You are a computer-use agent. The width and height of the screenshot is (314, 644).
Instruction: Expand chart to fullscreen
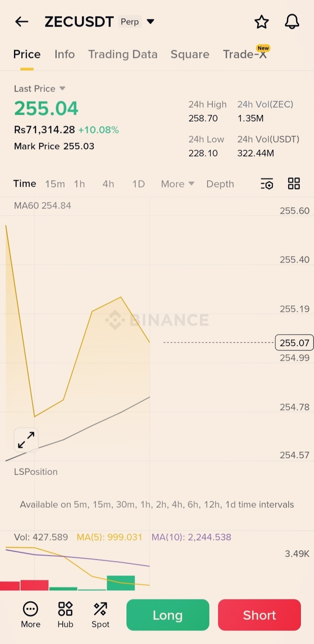(26, 440)
